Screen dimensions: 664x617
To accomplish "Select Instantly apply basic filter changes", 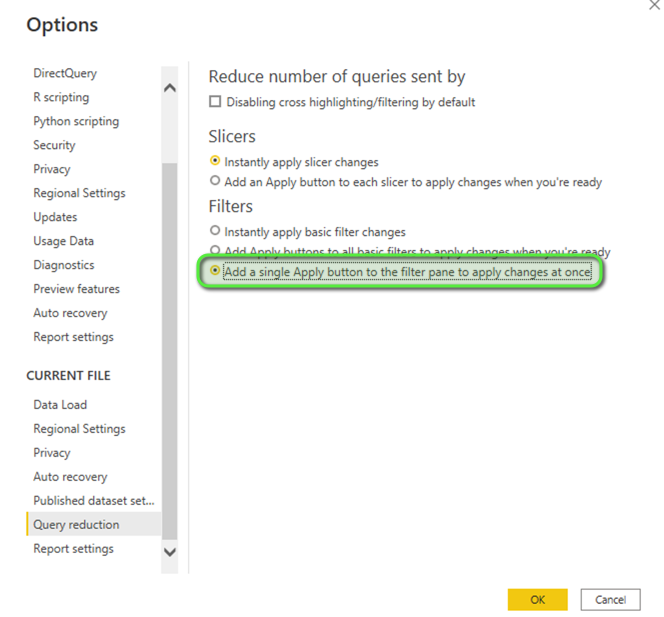I will [215, 231].
